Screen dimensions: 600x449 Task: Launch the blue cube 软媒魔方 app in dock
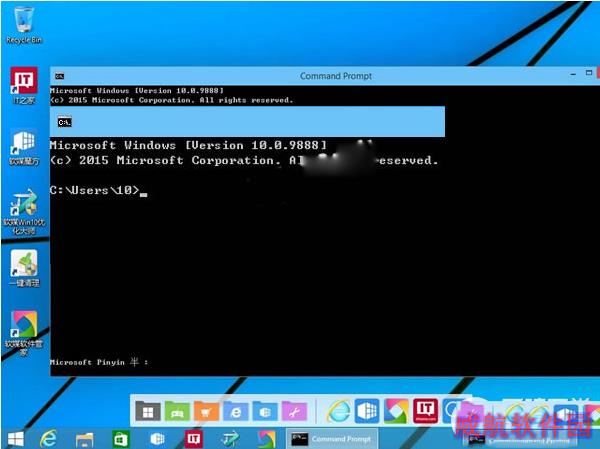coord(367,411)
